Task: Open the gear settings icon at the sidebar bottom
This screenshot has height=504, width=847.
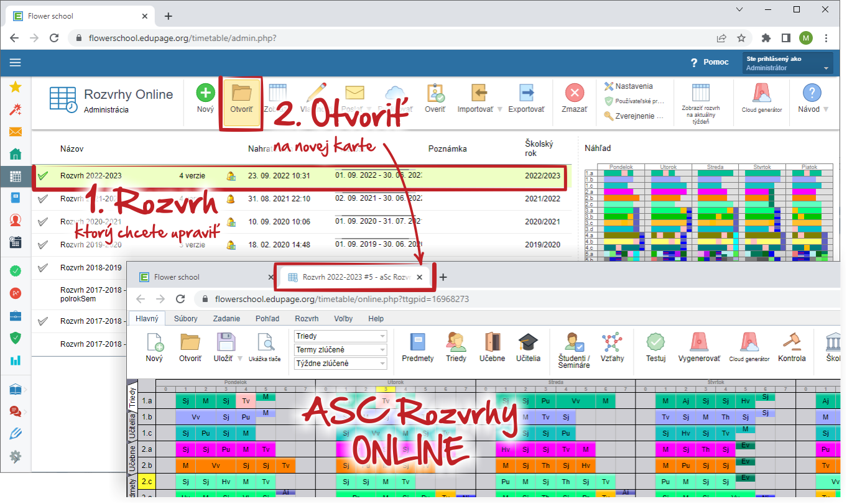Action: coord(16,456)
